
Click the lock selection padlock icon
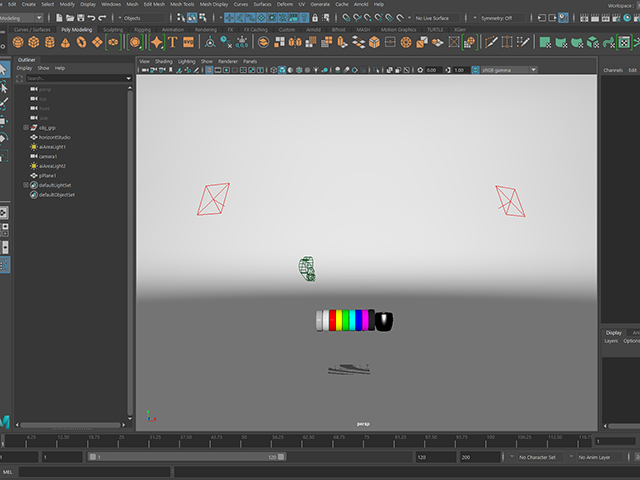click(x=315, y=18)
